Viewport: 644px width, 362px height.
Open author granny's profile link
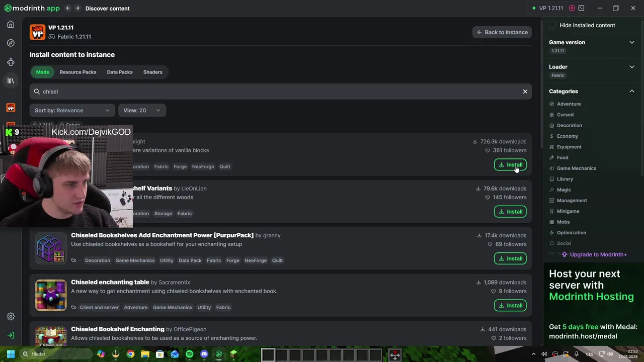point(272,235)
